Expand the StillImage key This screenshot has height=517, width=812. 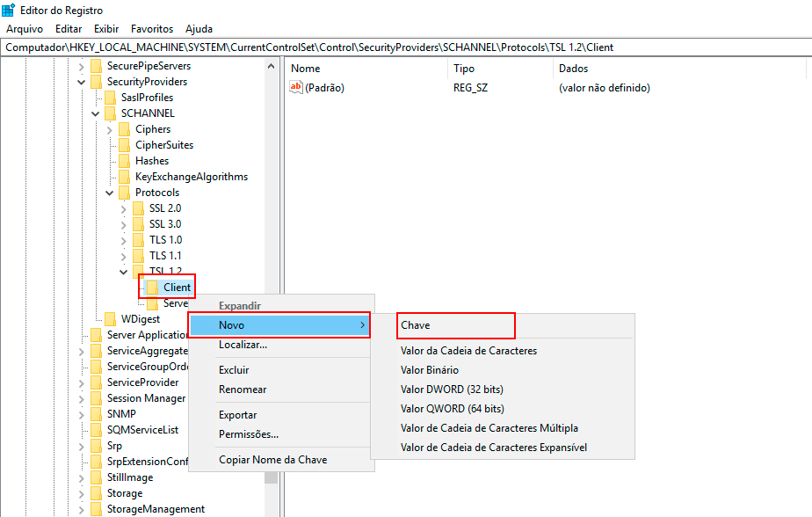click(x=82, y=477)
